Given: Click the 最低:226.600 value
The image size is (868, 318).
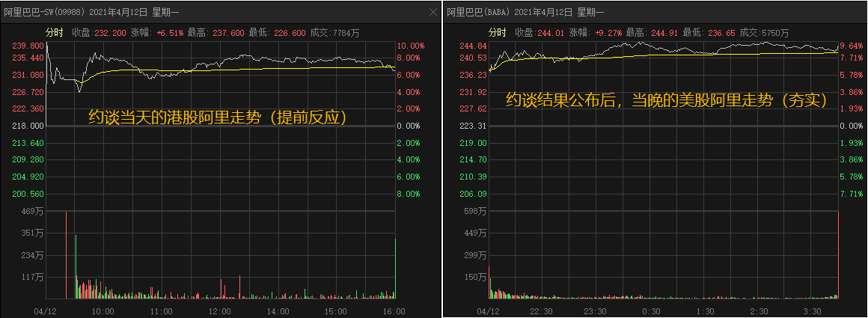Looking at the screenshot, I should click(278, 33).
